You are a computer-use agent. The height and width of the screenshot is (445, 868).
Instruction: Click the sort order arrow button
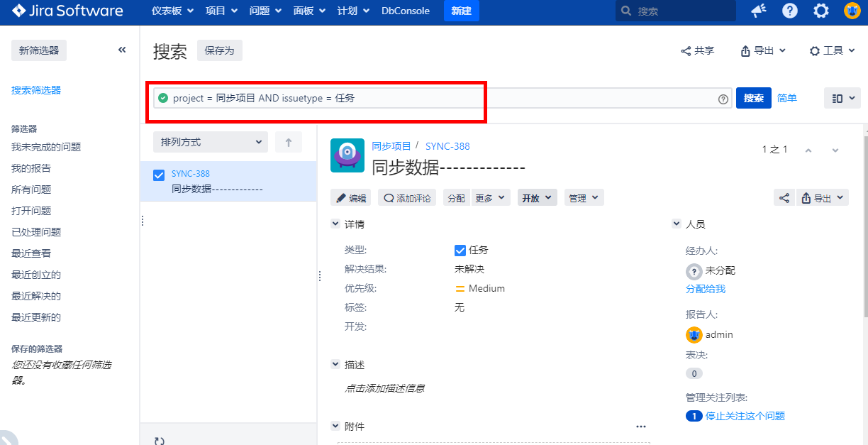click(x=289, y=142)
